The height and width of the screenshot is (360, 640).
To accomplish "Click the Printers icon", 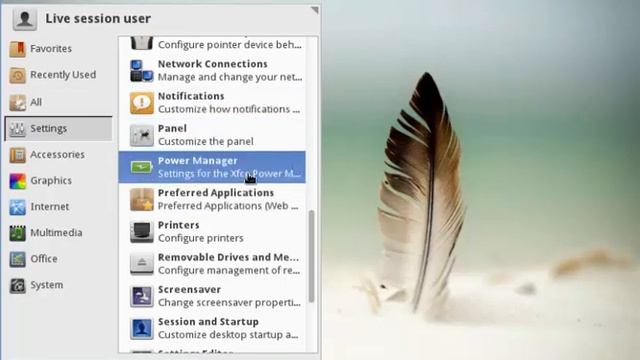I will coord(142,231).
